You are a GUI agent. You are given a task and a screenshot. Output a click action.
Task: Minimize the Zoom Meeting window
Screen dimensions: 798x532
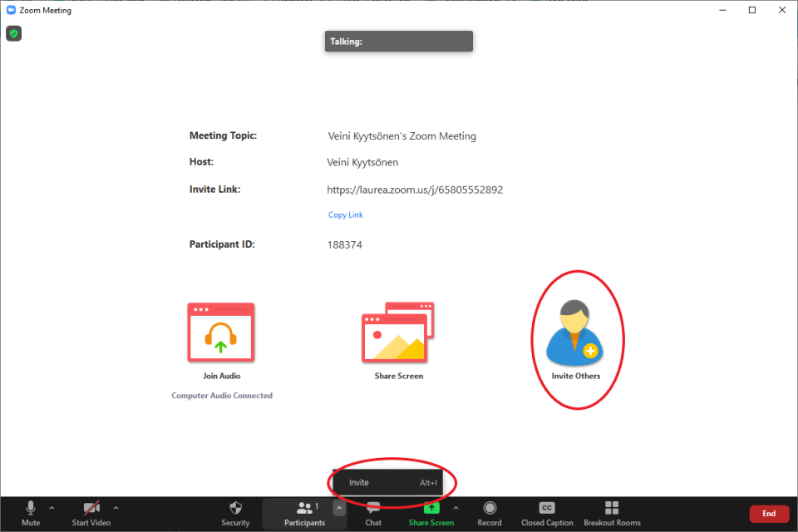(722, 10)
